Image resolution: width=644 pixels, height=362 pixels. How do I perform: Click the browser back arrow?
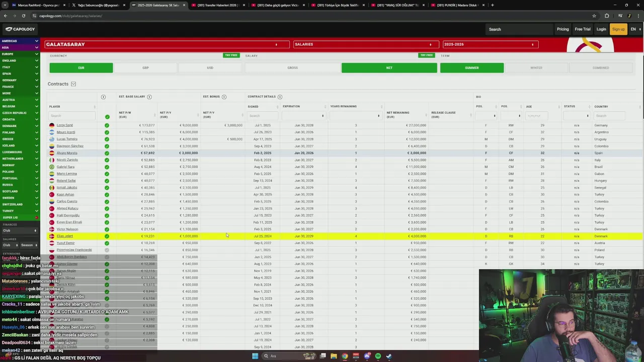6,16
